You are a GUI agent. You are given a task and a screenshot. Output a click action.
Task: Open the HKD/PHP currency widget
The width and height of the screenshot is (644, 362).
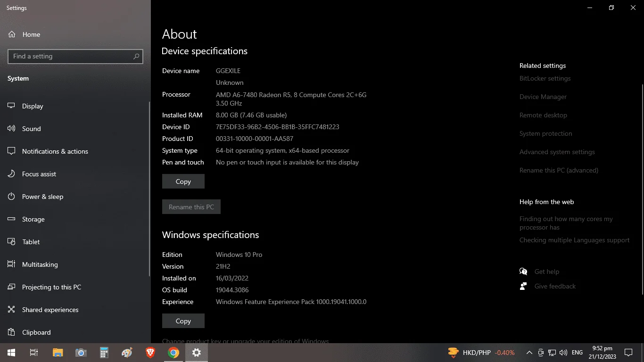coord(481,353)
